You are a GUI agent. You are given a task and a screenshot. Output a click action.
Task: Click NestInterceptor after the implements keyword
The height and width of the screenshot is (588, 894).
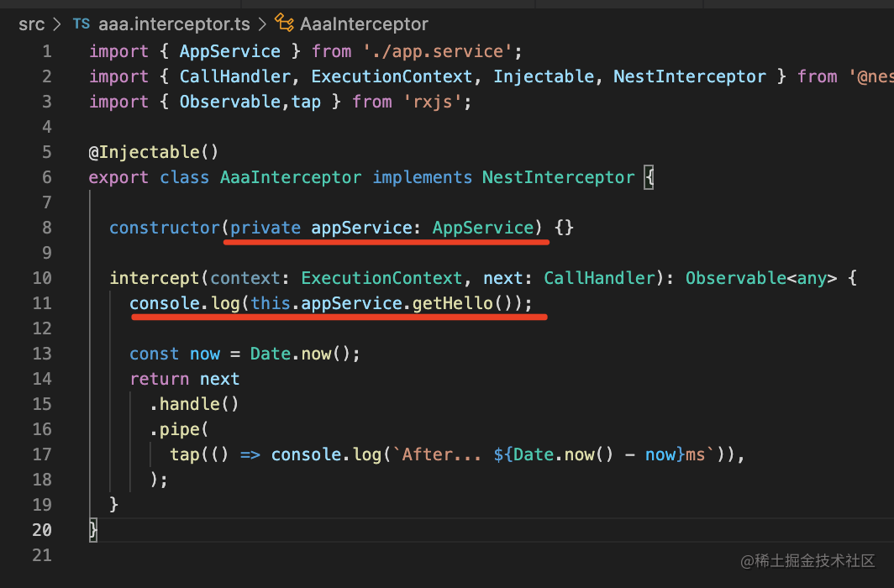pos(558,177)
